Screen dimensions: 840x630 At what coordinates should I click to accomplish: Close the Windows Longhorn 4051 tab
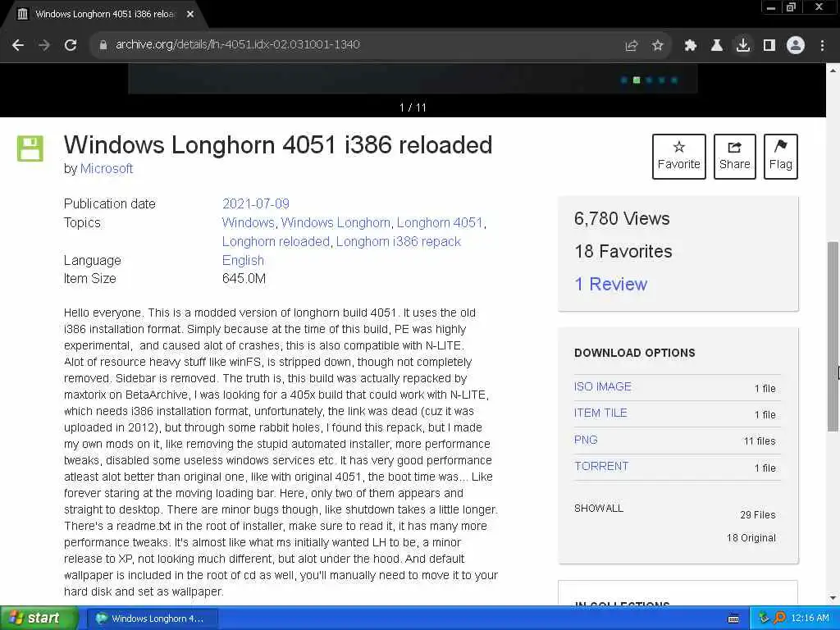[190, 14]
